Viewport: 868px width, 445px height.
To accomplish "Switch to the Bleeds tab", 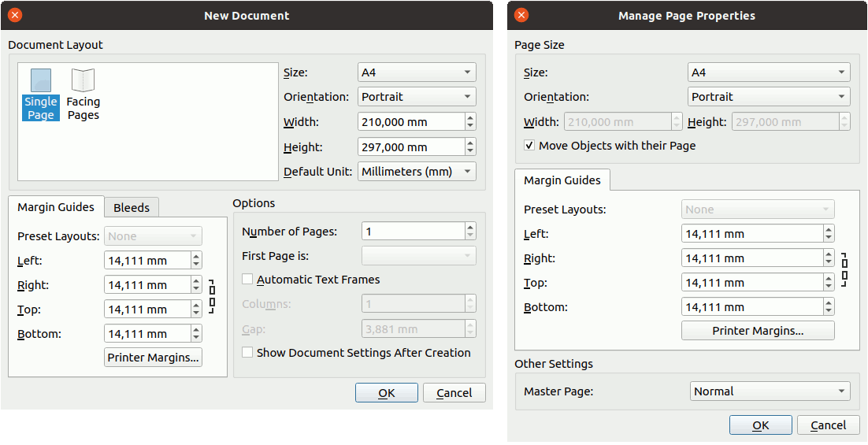I will (132, 207).
